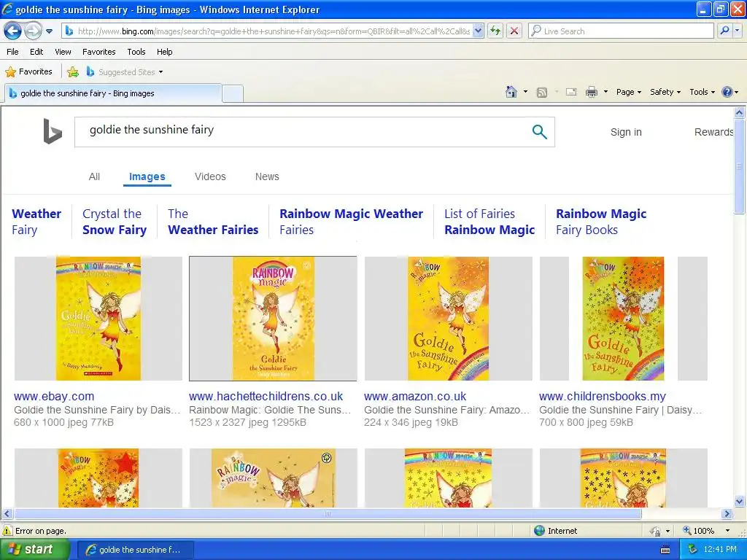Image resolution: width=747 pixels, height=560 pixels.
Task: Click the browser Back arrow button
Action: point(12,31)
